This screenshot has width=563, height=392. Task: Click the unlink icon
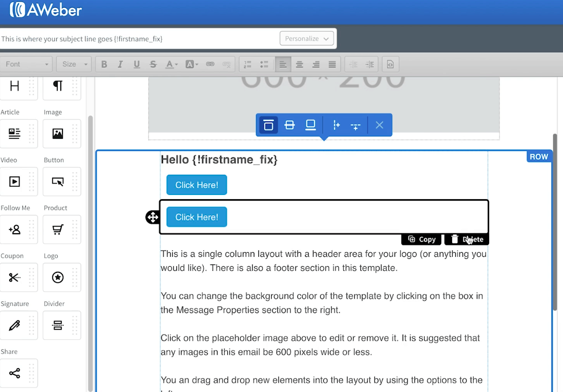tap(226, 64)
